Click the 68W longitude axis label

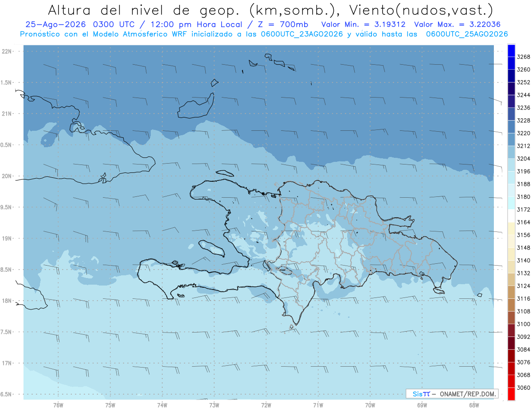pos(474,405)
